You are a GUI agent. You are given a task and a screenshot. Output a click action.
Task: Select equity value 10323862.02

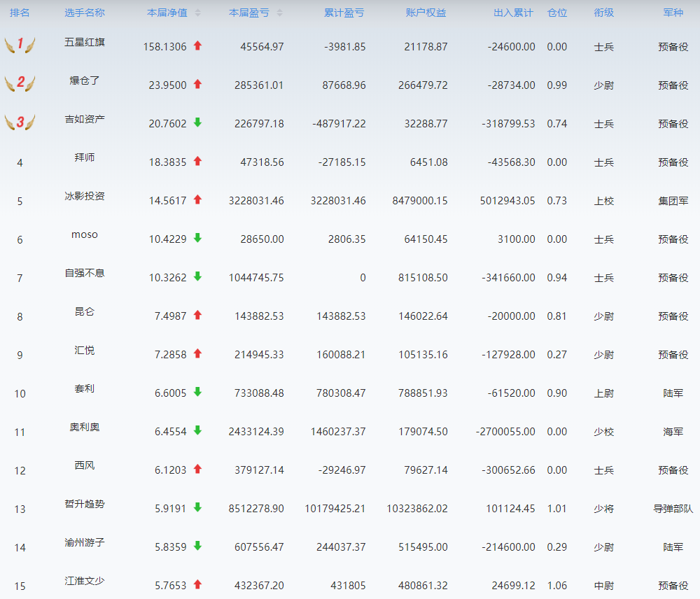click(x=417, y=509)
